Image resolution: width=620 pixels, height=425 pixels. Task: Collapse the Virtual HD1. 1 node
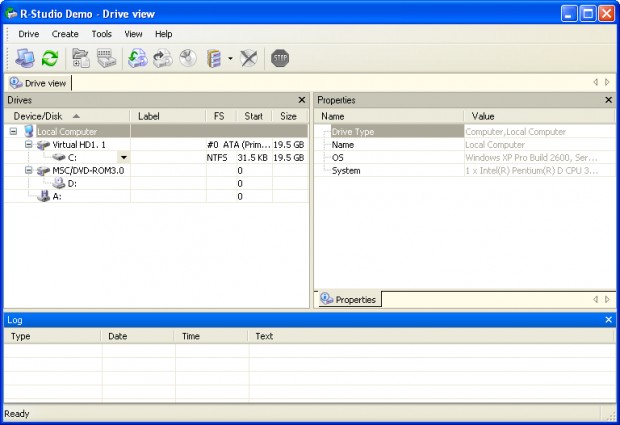(28, 144)
